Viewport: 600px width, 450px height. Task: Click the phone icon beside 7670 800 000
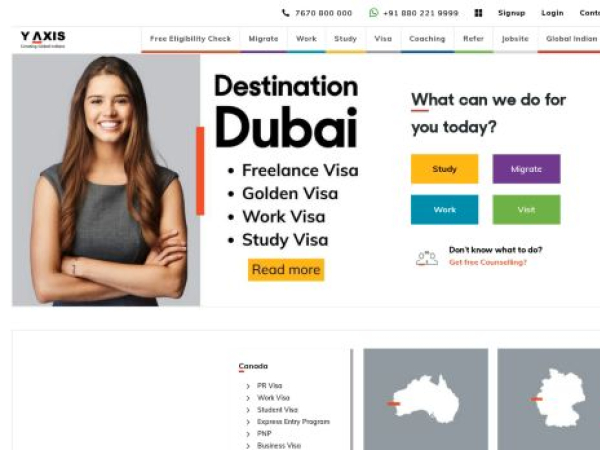pyautogui.click(x=285, y=13)
